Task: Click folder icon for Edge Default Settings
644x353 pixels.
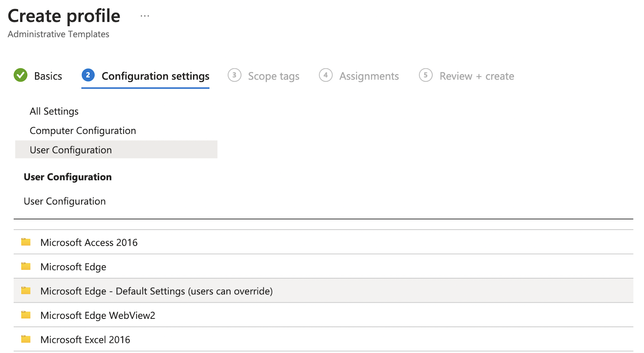Action: [26, 290]
